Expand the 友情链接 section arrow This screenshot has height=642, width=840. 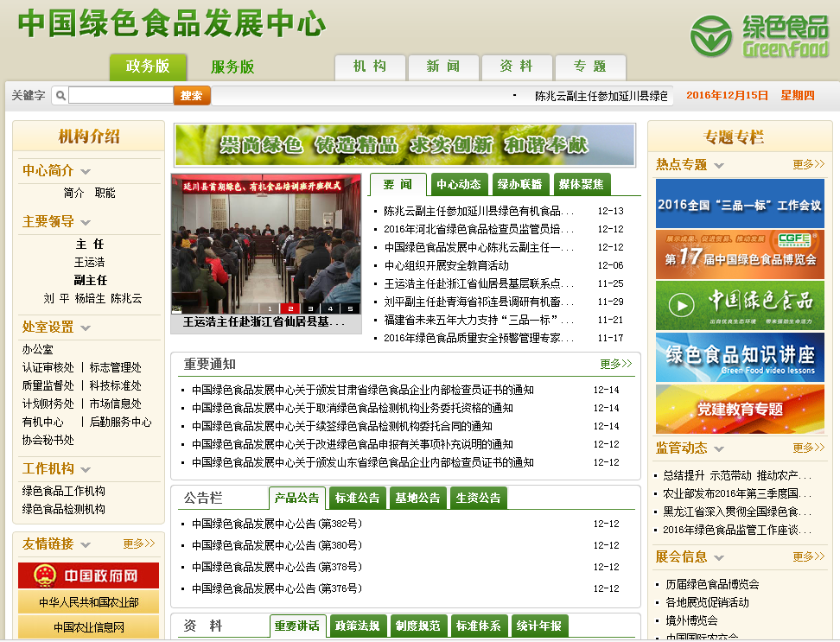[x=86, y=545]
